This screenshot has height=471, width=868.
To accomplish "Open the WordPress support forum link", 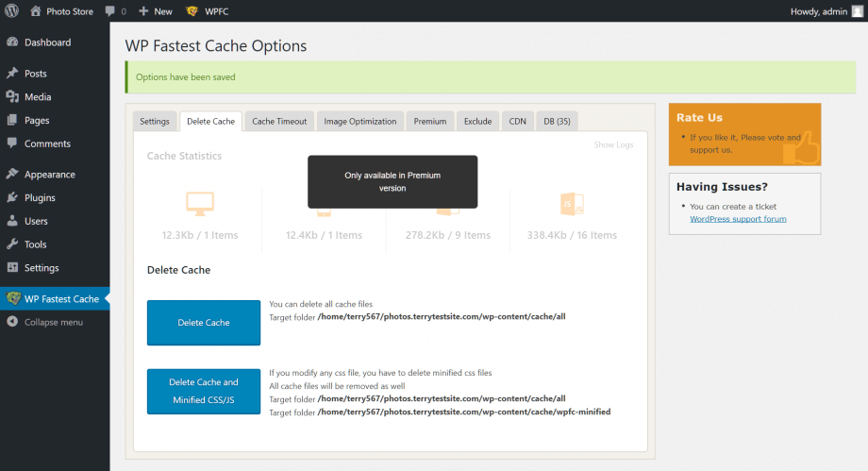I will (738, 219).
